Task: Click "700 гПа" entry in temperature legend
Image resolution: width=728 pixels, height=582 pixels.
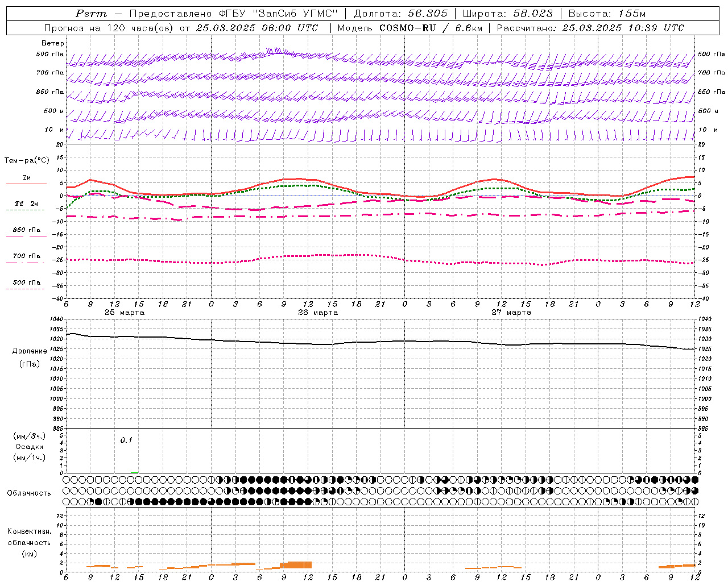Action: 27,256
